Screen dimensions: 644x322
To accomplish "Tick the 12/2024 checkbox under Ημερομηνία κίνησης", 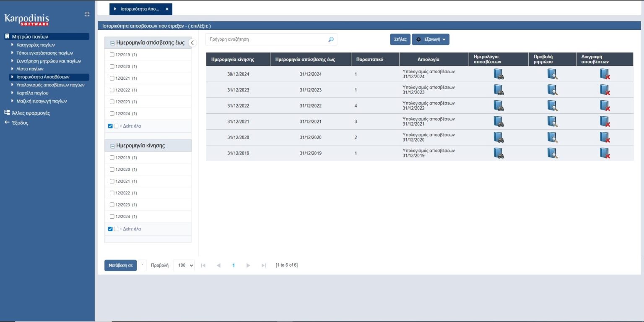I will click(x=112, y=217).
